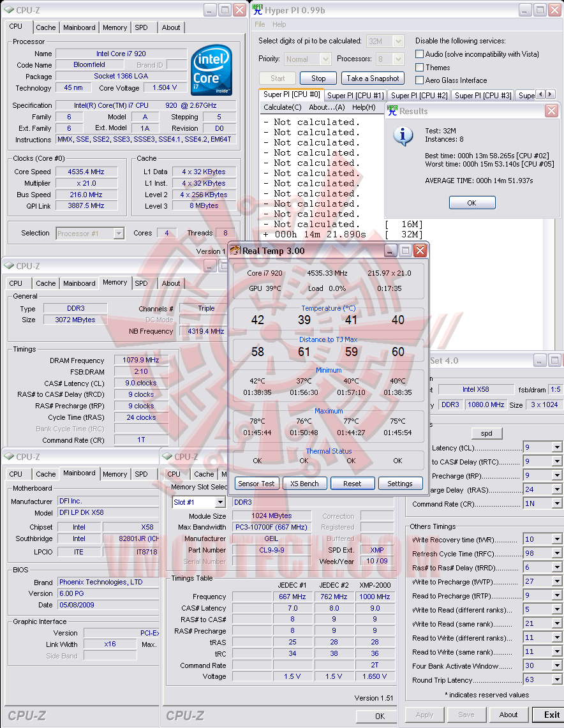Toggle the Themes service checkbox
The width and height of the screenshot is (564, 728).
[x=420, y=68]
